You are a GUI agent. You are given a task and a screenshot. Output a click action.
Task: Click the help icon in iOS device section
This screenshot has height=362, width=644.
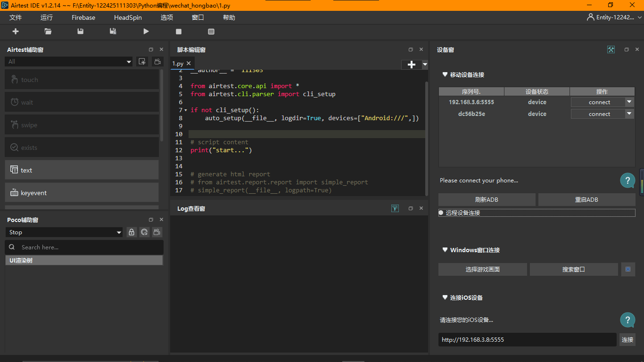click(x=627, y=320)
